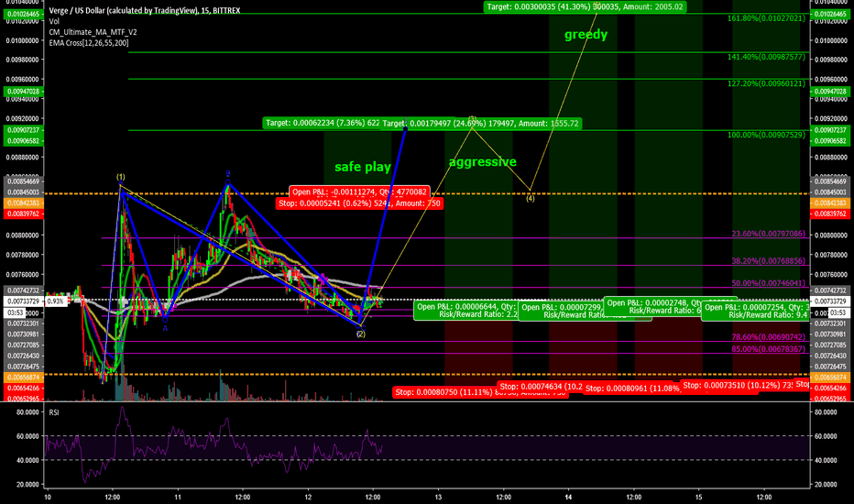The image size is (854, 504).
Task: Select Stop 0.00074634 label
Action: coord(540,387)
